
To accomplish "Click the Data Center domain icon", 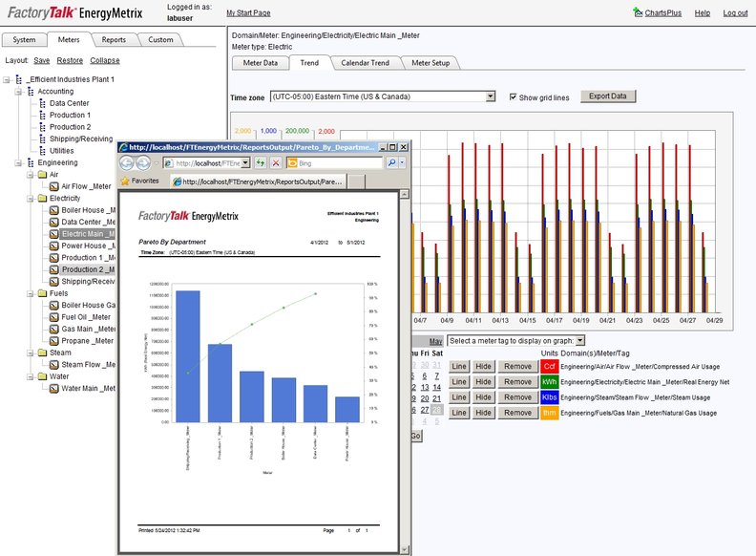I will (x=42, y=103).
